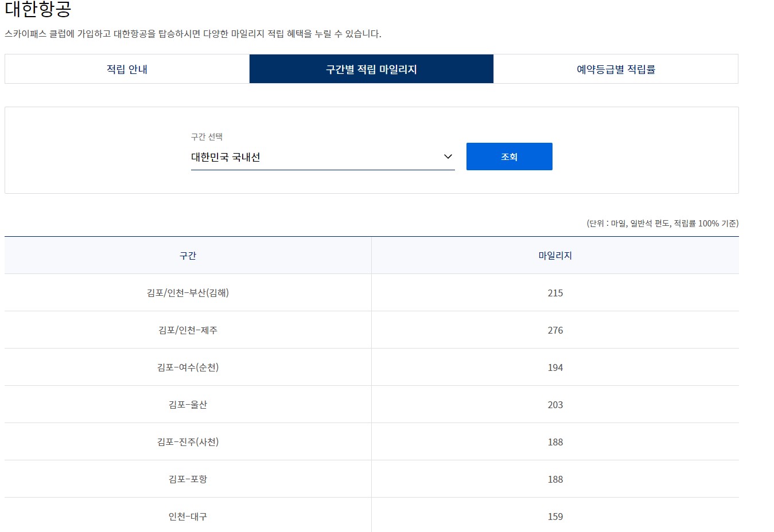Select the 김포/인천-부산(김해) row label
This screenshot has height=532, width=774.
(188, 293)
